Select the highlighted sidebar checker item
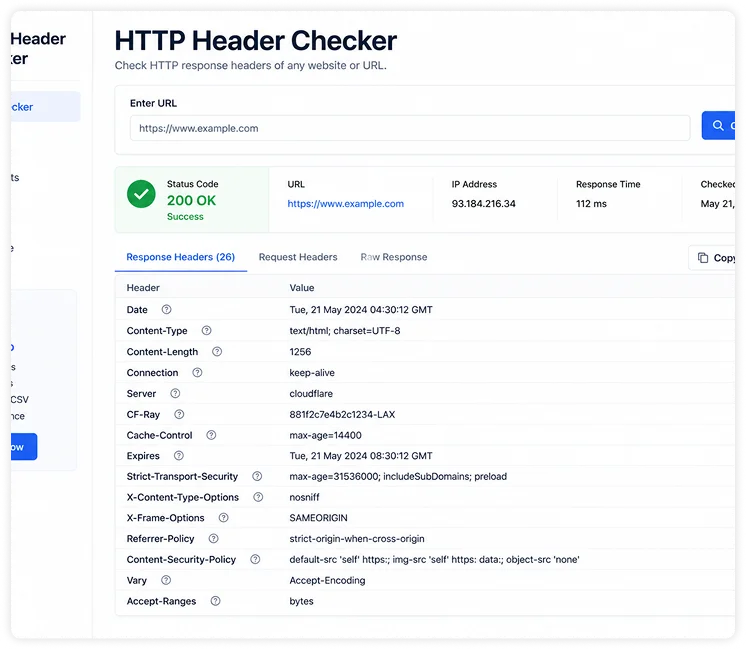 46,107
